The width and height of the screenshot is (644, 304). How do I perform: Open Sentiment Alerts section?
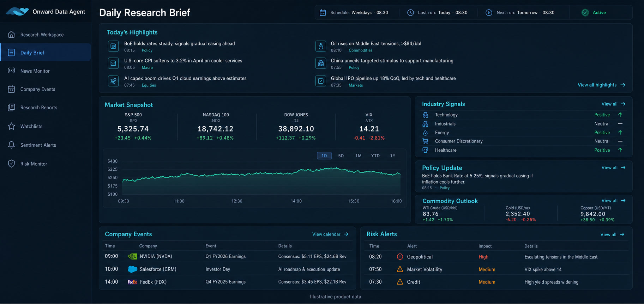tap(46, 145)
